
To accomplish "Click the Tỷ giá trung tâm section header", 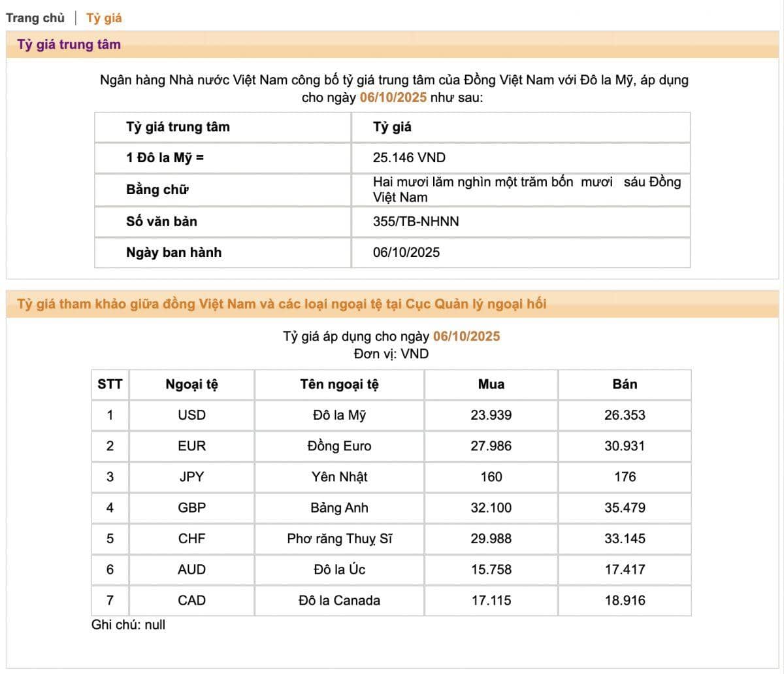I will pyautogui.click(x=69, y=44).
